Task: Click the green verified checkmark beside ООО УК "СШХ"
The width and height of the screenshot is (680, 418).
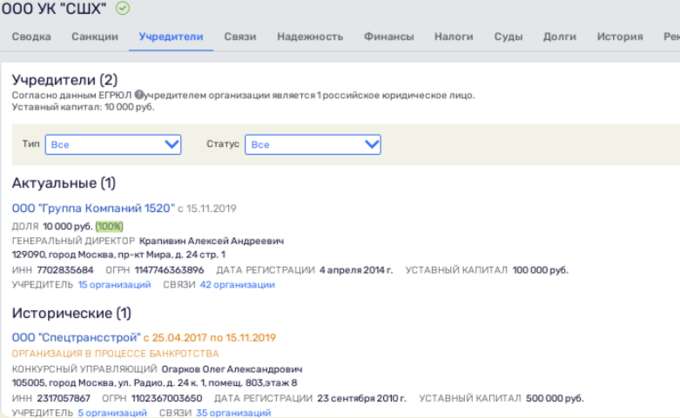Action: [122, 8]
